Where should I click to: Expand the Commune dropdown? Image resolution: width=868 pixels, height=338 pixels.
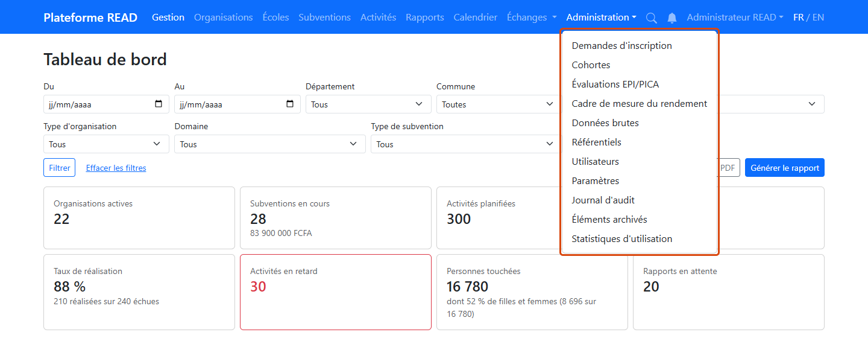(x=498, y=104)
